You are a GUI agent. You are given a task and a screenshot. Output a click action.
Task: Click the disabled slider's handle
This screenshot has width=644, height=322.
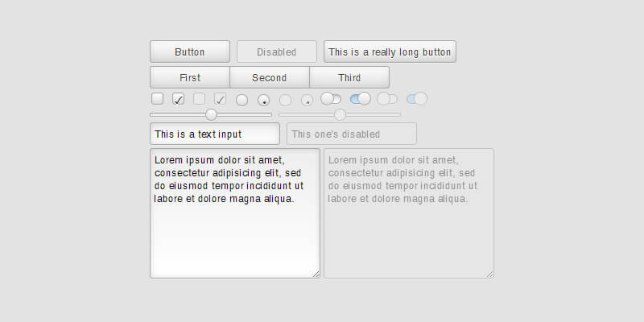pyautogui.click(x=340, y=114)
